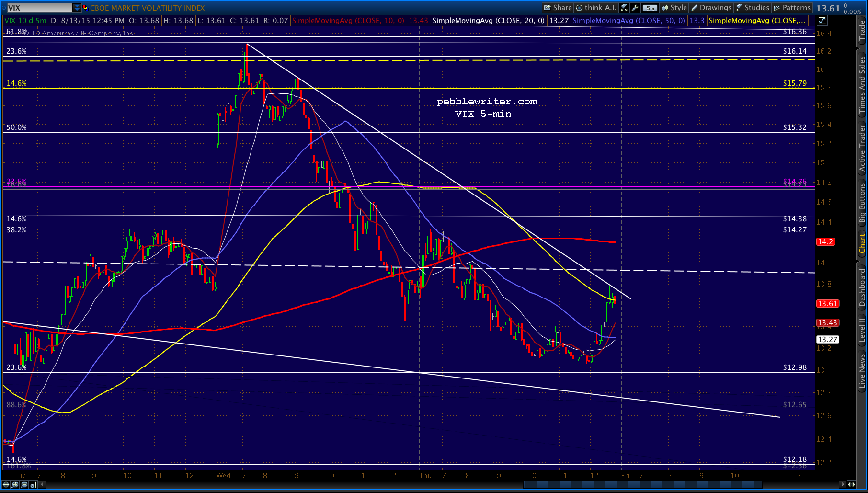Click the zoom in magnifier icon
This screenshot has width=868, height=493.
click(x=15, y=484)
